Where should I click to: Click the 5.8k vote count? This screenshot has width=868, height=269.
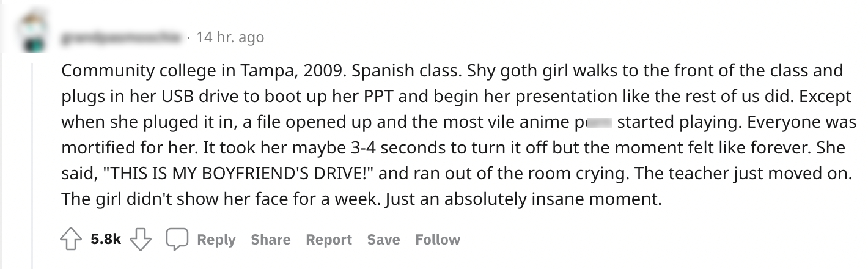click(x=106, y=240)
